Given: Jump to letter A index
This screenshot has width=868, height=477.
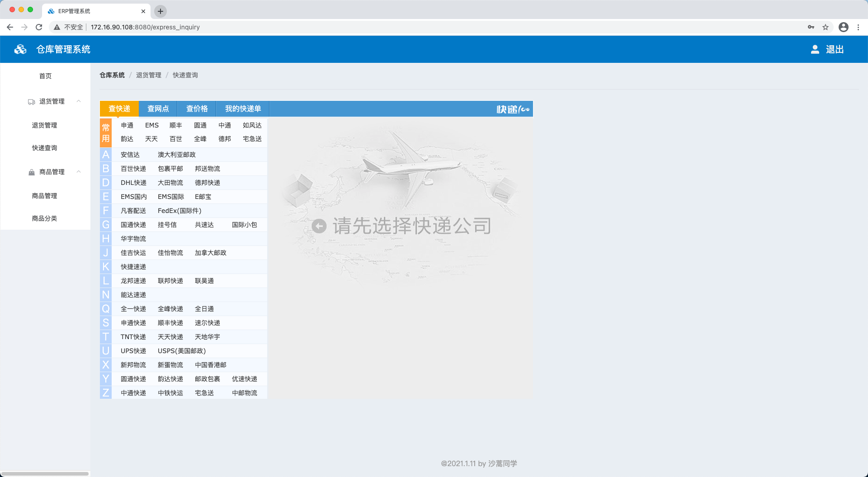Looking at the screenshot, I should [105, 155].
